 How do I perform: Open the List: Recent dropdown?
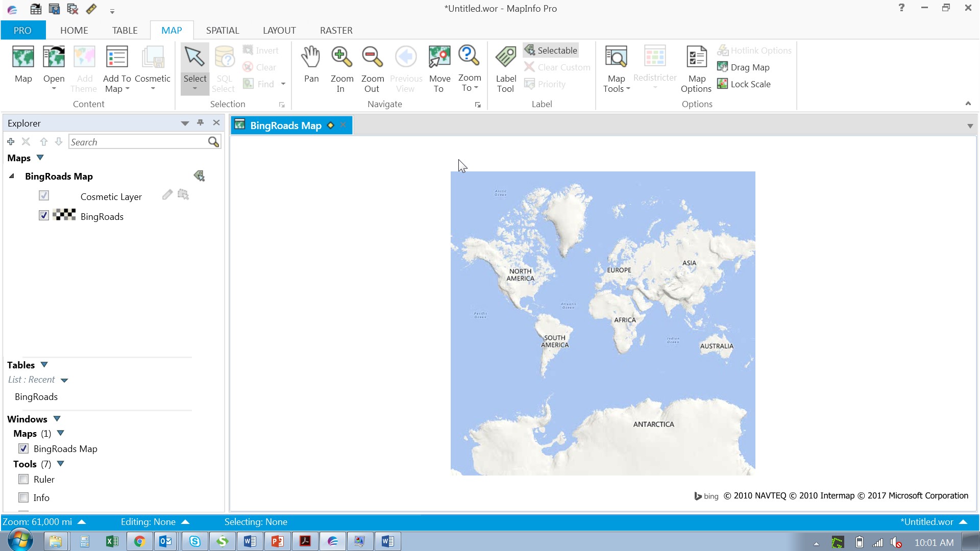pyautogui.click(x=64, y=380)
